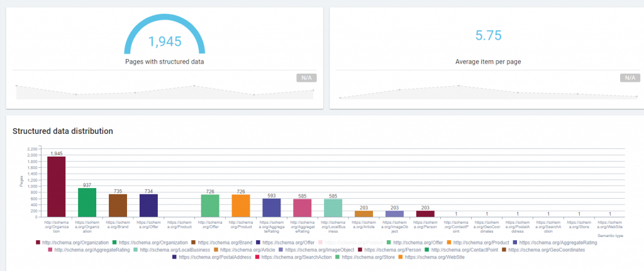Click the 5.75 average item value
This screenshot has height=271, width=644.
pyautogui.click(x=488, y=35)
